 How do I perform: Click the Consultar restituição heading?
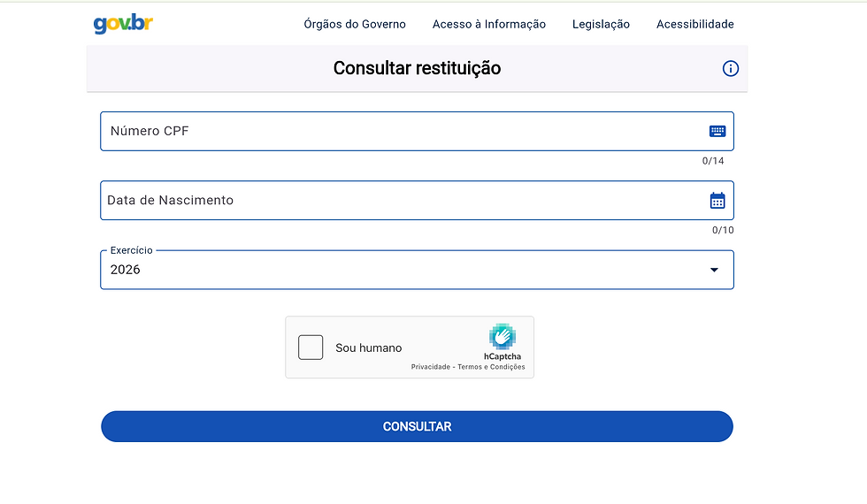[x=417, y=68]
